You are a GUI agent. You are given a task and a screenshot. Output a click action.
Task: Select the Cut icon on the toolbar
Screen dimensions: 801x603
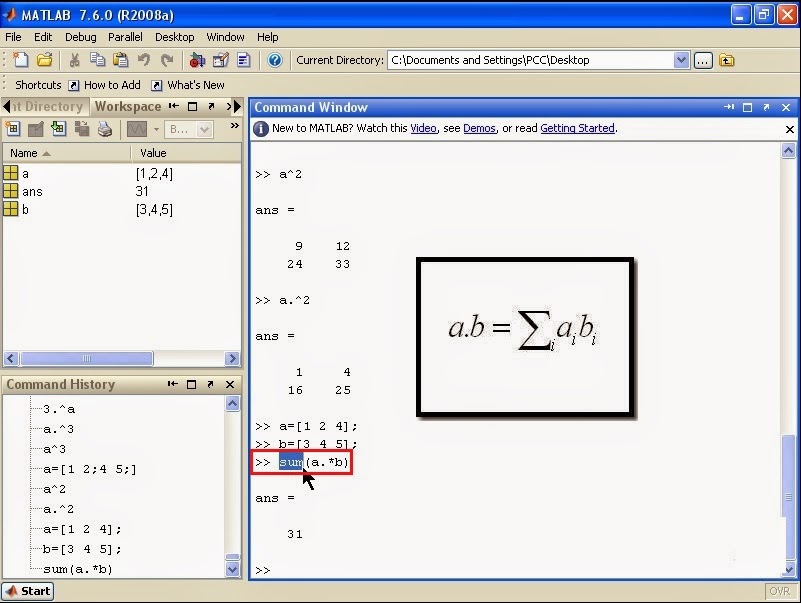point(74,59)
